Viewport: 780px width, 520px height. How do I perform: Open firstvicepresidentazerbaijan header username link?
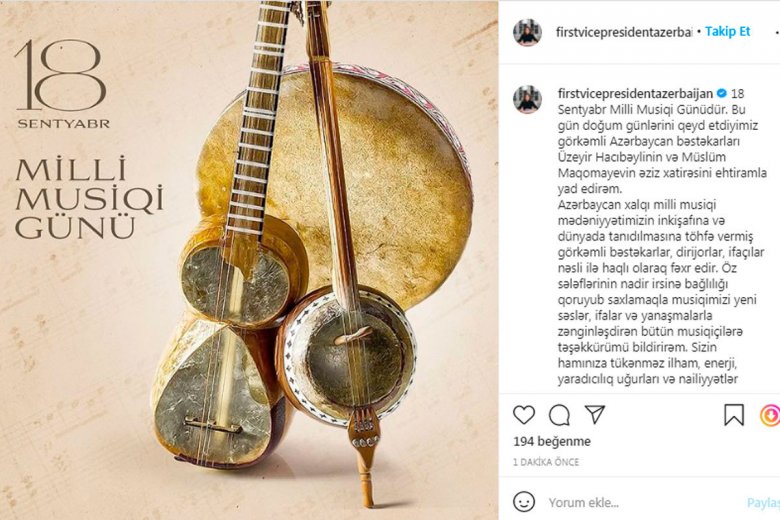click(x=624, y=32)
